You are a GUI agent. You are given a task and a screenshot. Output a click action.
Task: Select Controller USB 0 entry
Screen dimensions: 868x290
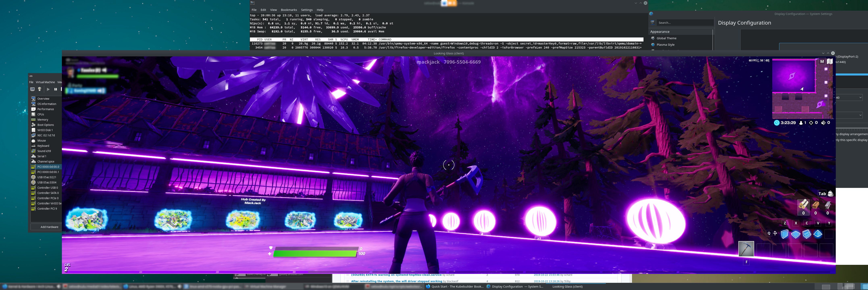point(46,188)
